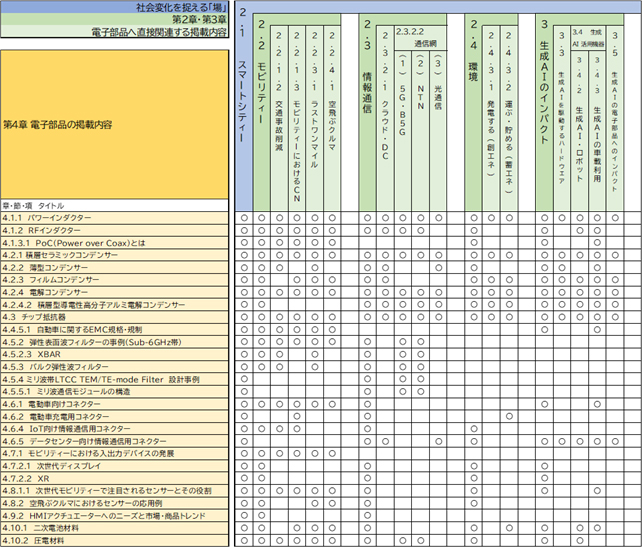Select row 4.2.4 電解コンデンサー
Image resolution: width=643 pixels, height=548 pixels.
(x=114, y=292)
